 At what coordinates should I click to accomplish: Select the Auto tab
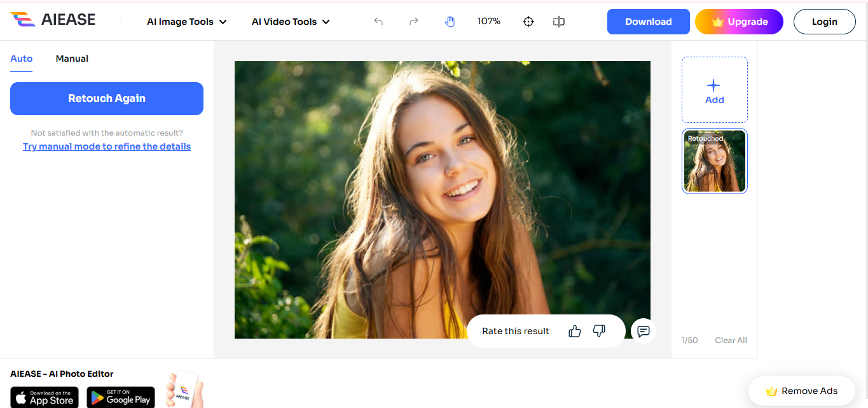[x=21, y=58]
